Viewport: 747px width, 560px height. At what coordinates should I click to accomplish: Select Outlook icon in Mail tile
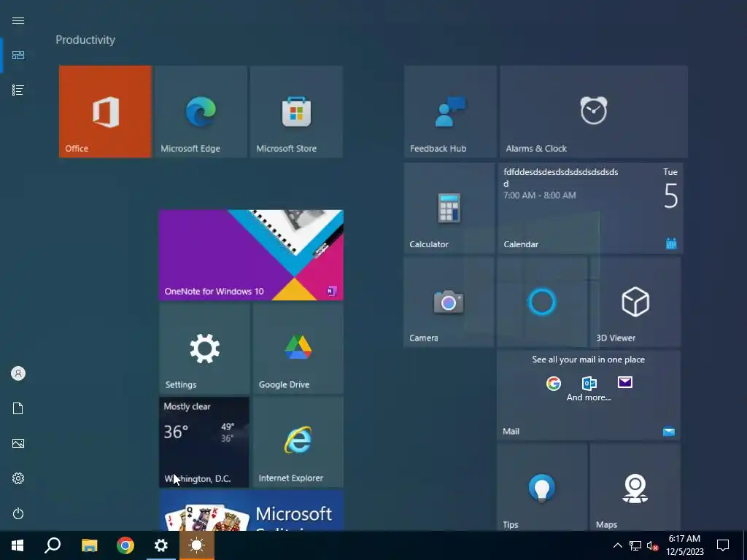tap(589, 383)
